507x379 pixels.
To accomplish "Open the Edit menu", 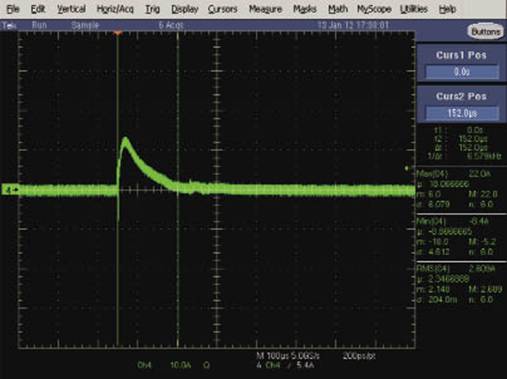I will coord(38,9).
